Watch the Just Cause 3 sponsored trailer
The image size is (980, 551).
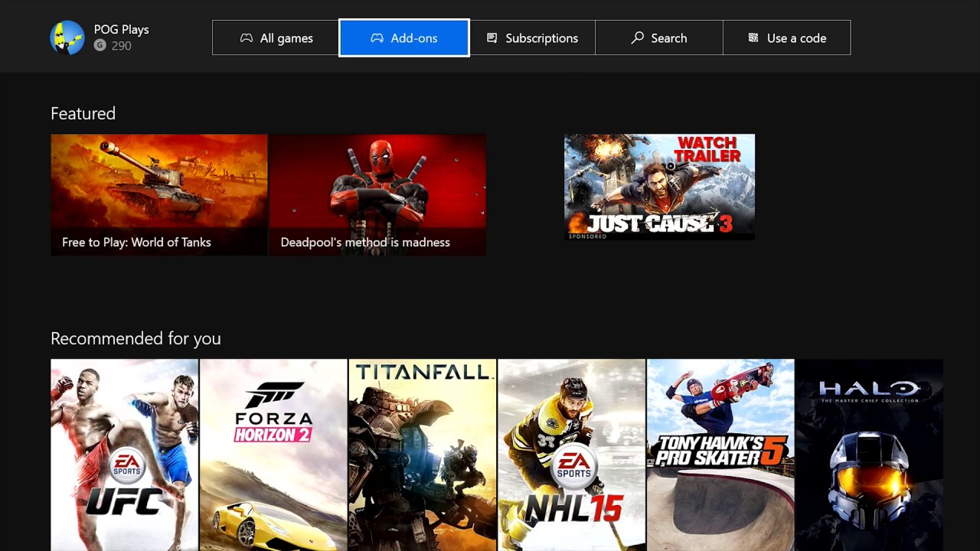pyautogui.click(x=659, y=187)
